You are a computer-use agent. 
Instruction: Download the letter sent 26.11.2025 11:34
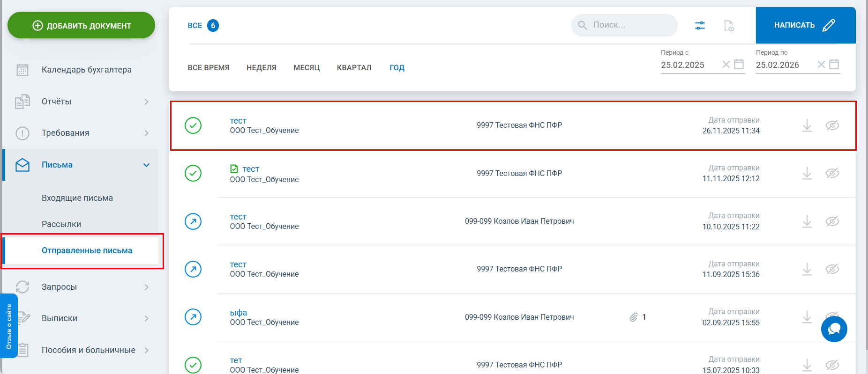click(x=807, y=125)
